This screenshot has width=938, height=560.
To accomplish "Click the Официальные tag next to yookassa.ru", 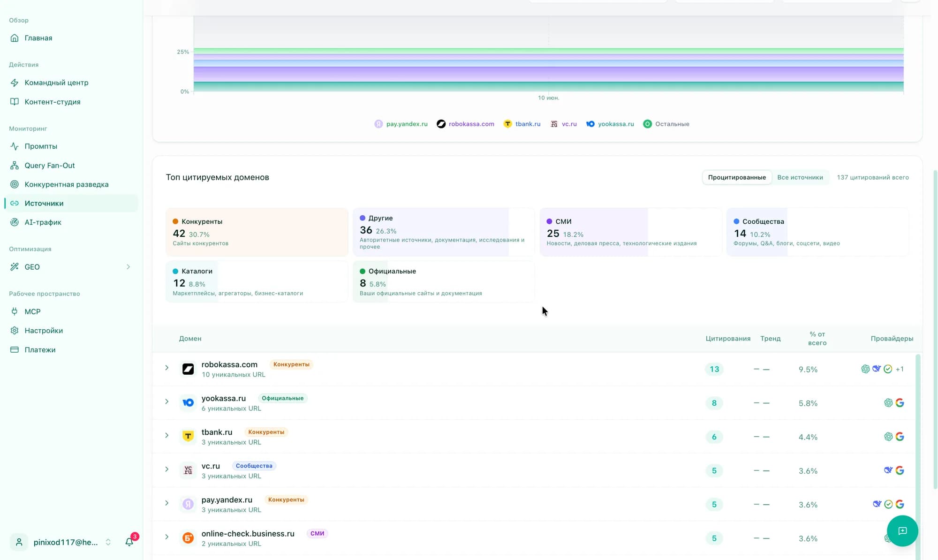I will [x=283, y=398].
